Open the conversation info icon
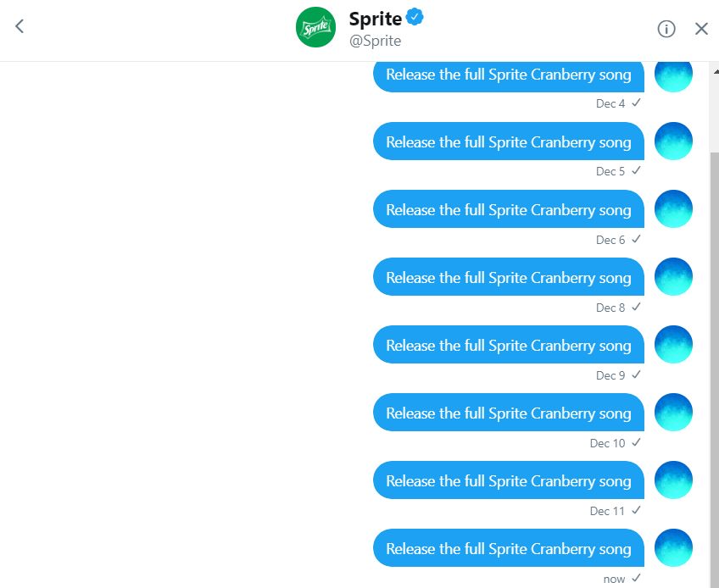Image resolution: width=719 pixels, height=588 pixels. [x=666, y=28]
